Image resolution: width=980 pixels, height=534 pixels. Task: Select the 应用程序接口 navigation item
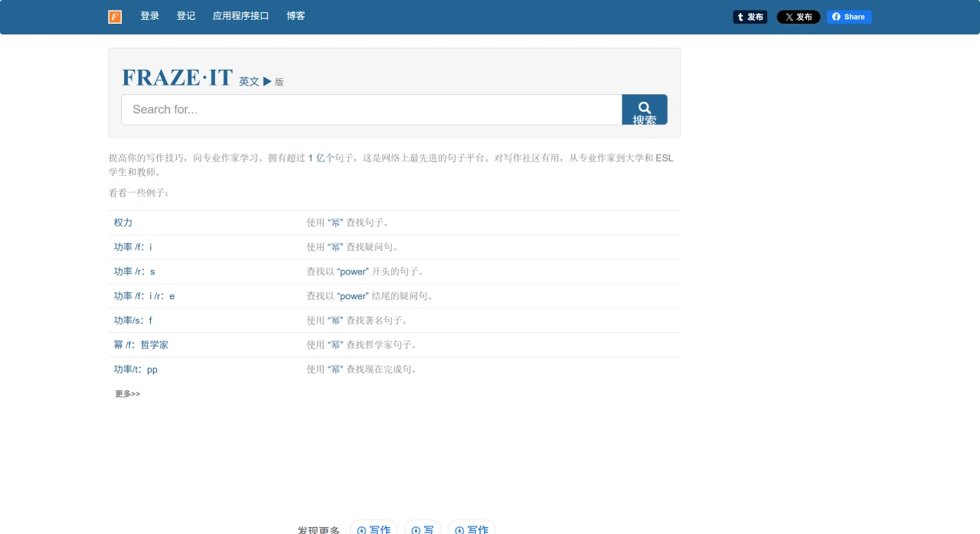[241, 16]
